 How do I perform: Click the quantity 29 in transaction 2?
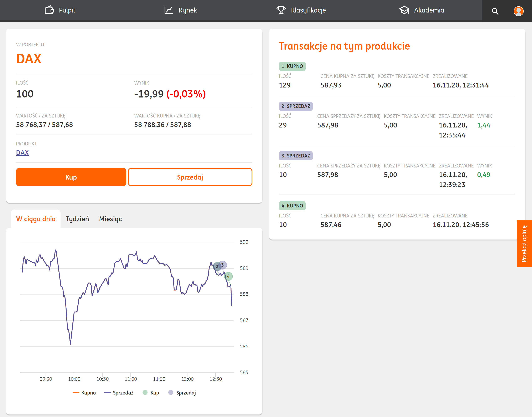coord(283,125)
